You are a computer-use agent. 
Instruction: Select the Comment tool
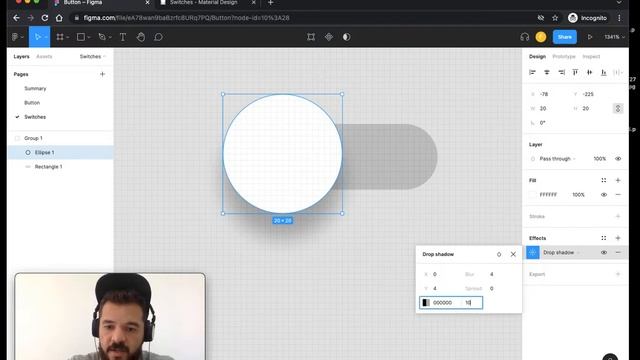click(158, 37)
